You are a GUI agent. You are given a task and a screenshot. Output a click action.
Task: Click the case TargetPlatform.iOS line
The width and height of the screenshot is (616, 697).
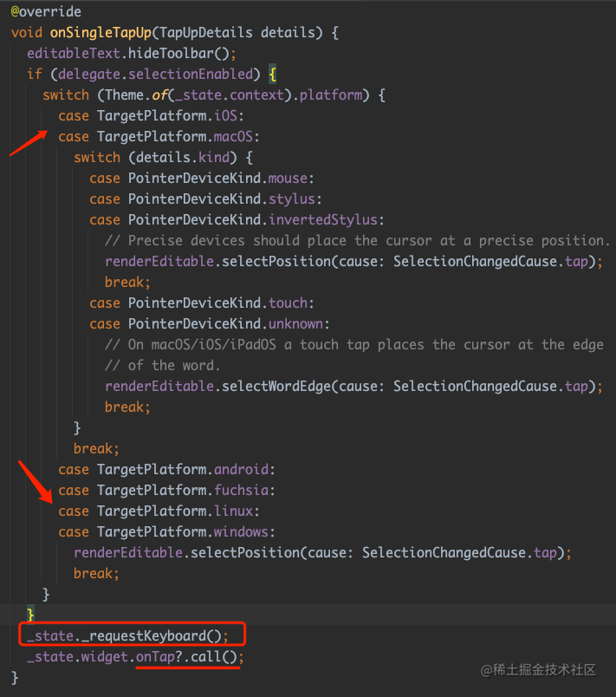tap(151, 116)
